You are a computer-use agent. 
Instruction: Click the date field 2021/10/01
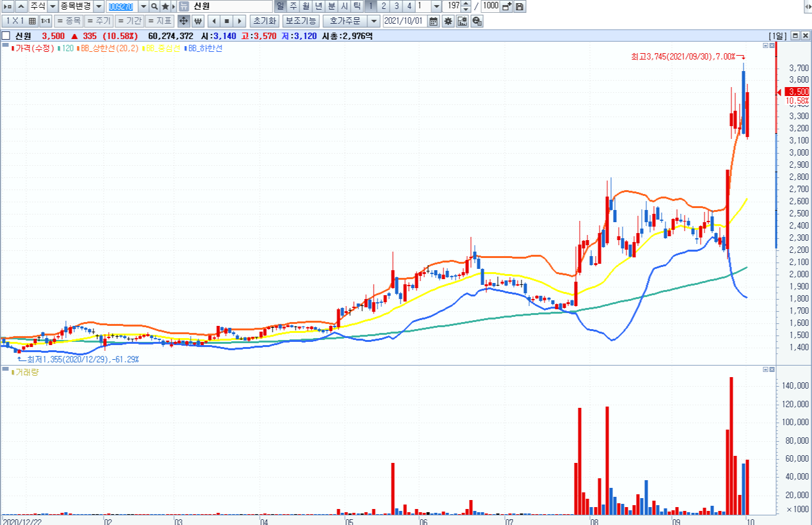coord(404,20)
